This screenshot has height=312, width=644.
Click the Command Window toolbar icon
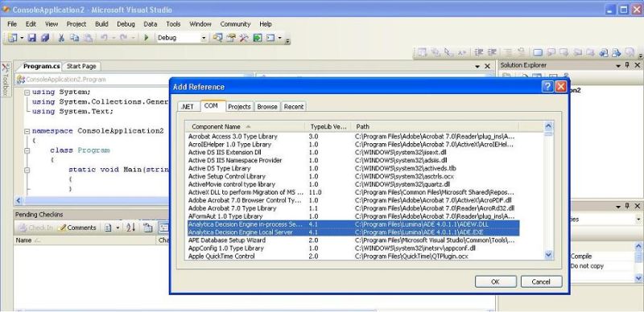coord(270,38)
